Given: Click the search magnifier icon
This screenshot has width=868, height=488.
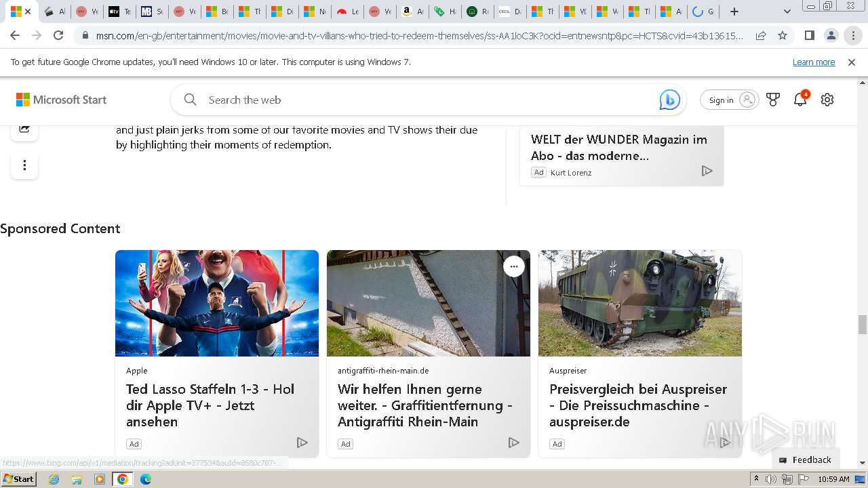Looking at the screenshot, I should [x=191, y=100].
